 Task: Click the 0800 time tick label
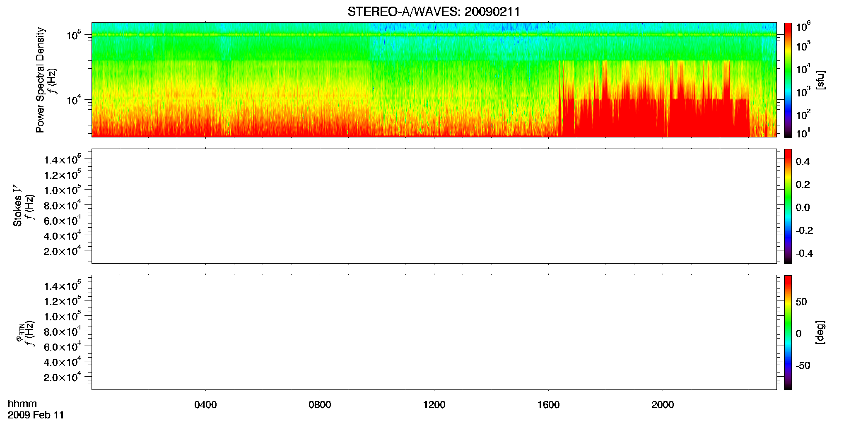[x=320, y=405]
